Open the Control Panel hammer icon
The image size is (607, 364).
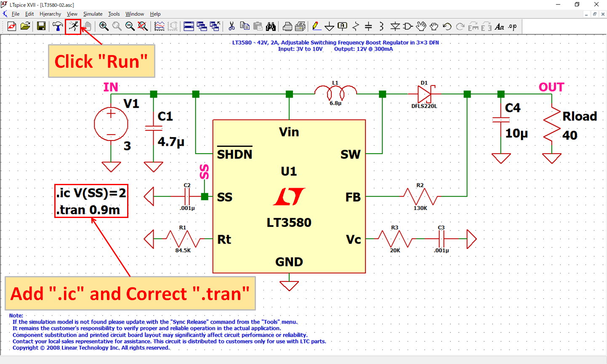58,26
